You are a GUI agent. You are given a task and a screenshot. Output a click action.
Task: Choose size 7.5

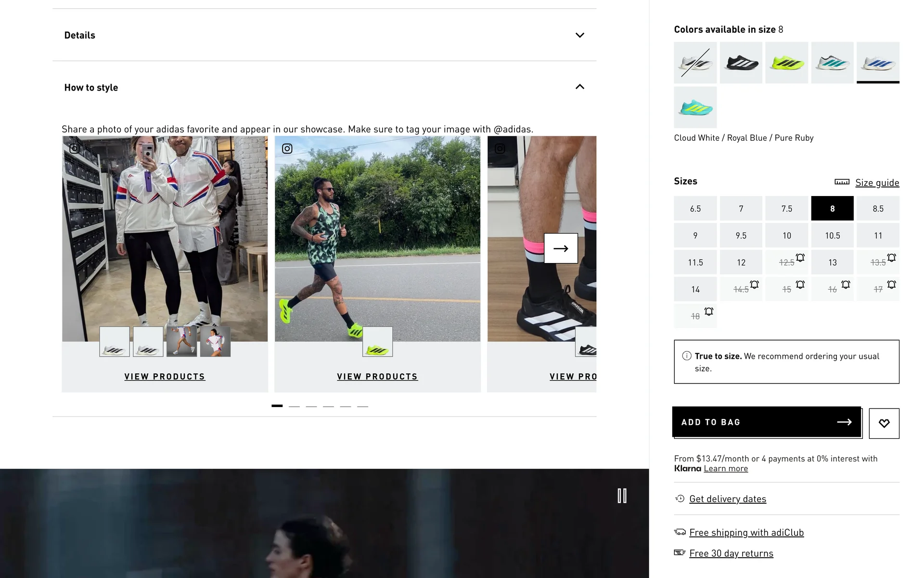point(786,209)
